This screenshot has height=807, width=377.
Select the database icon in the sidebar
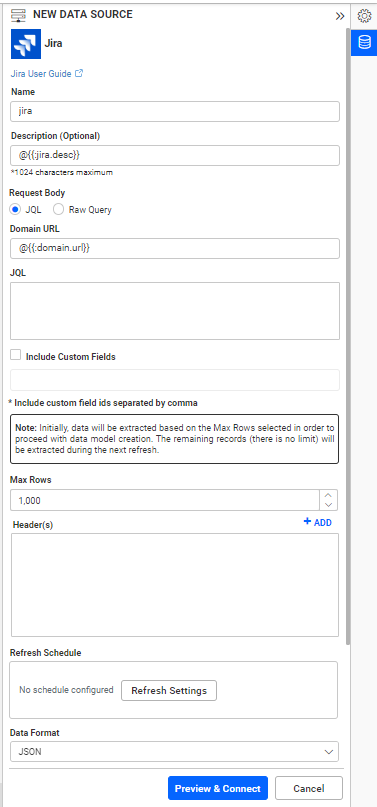[364, 43]
